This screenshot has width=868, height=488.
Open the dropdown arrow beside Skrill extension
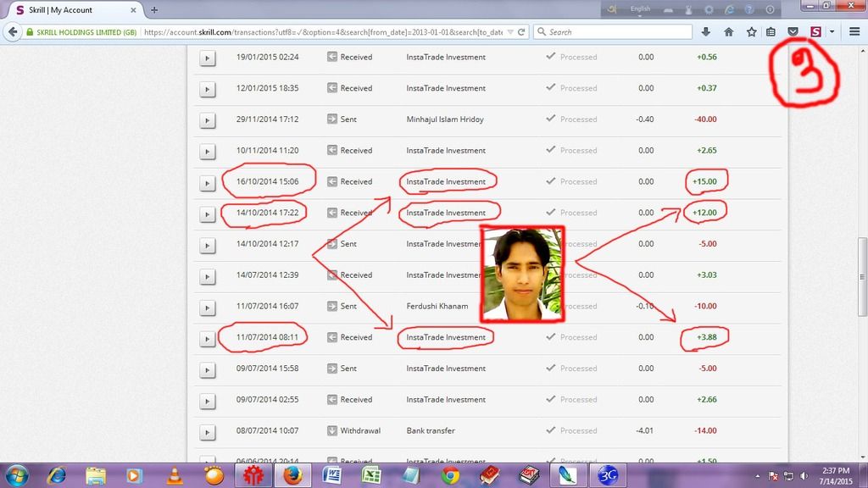click(x=832, y=32)
